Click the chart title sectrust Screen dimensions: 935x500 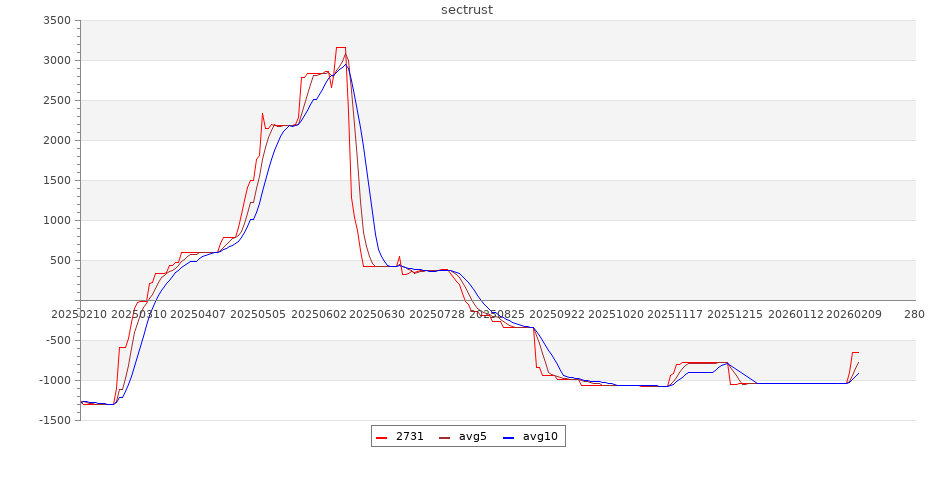click(467, 10)
